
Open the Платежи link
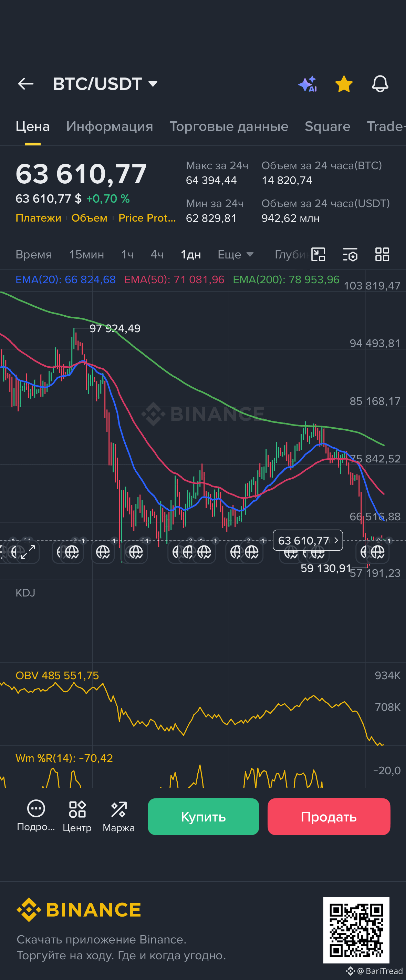(x=38, y=218)
